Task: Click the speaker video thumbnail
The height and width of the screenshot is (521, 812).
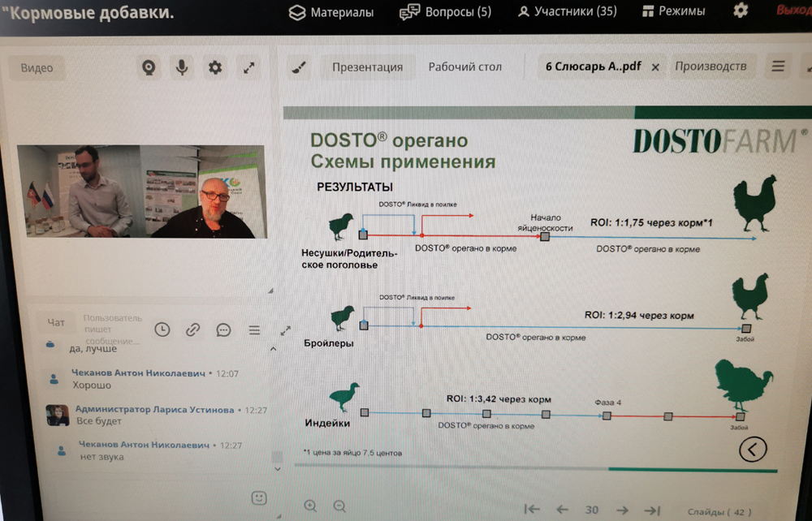Action: click(x=142, y=192)
